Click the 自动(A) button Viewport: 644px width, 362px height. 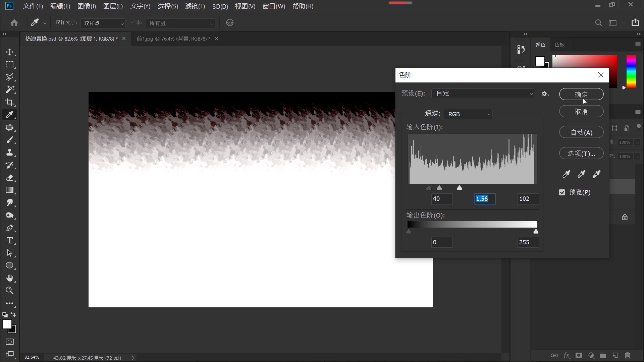coord(581,132)
